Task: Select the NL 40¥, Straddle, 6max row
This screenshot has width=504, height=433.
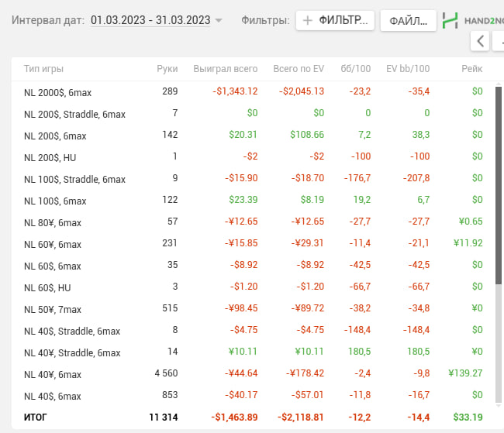Action: 254,352
